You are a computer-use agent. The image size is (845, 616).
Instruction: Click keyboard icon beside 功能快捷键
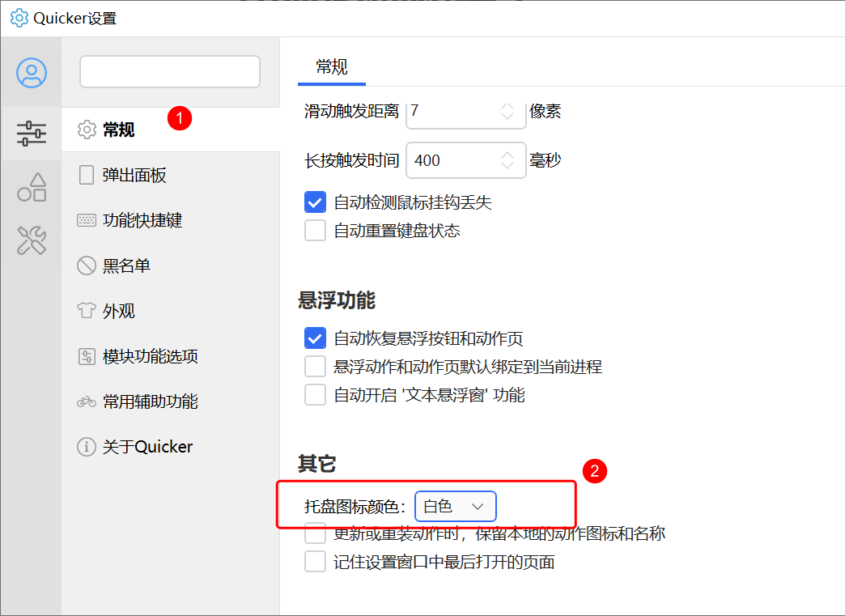tap(87, 220)
